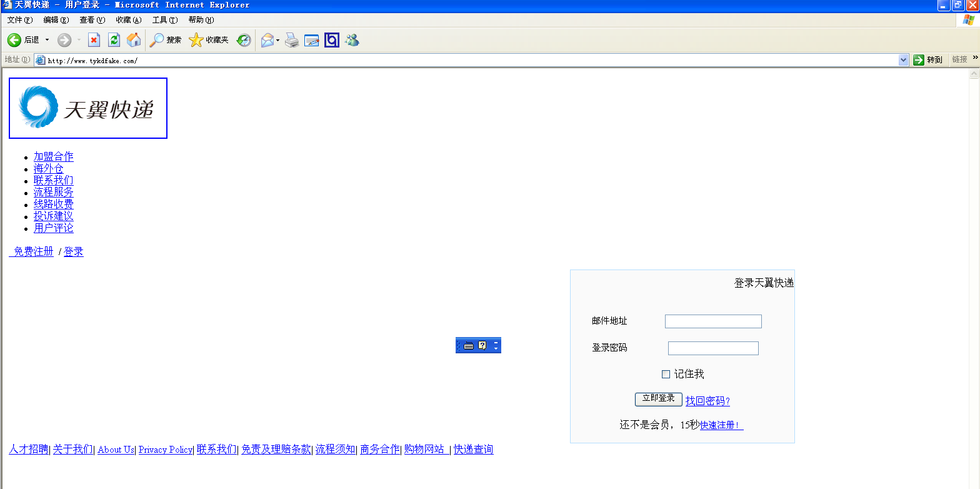
Task: Open the 关于我们 footer link
Action: (73, 450)
